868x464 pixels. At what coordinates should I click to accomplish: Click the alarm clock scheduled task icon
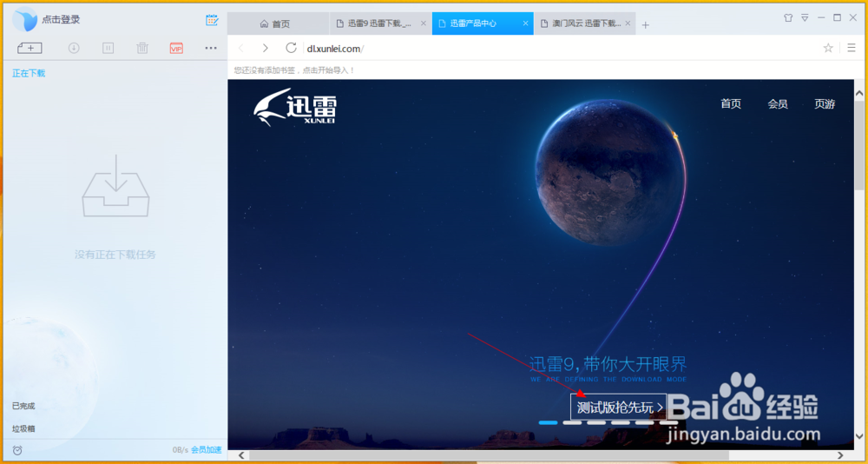(17, 450)
